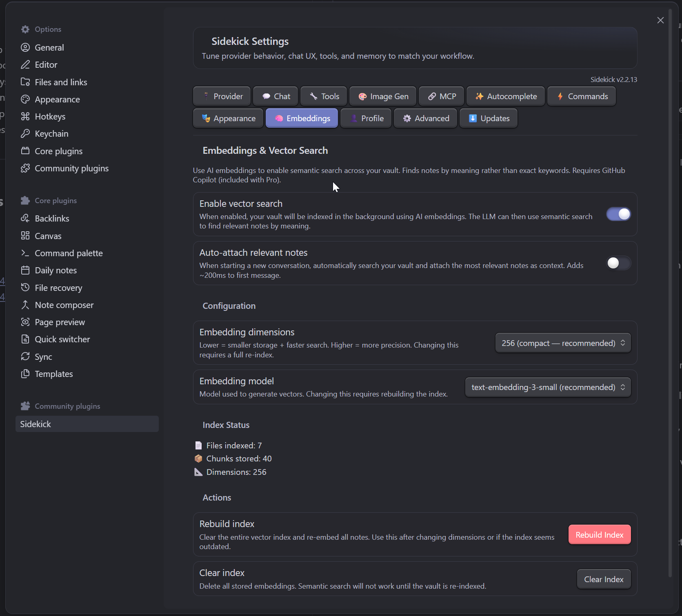
Task: Open the Autocomplete tab
Action: pyautogui.click(x=506, y=96)
